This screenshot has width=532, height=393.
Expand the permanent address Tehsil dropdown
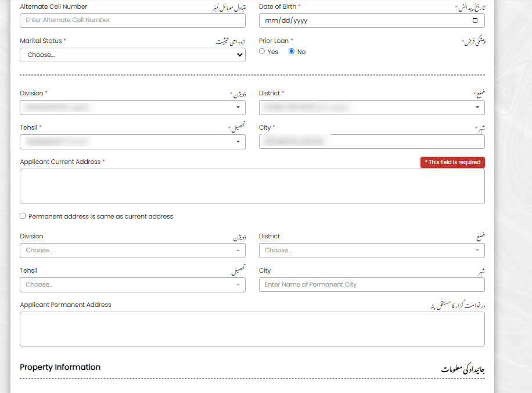[132, 284]
